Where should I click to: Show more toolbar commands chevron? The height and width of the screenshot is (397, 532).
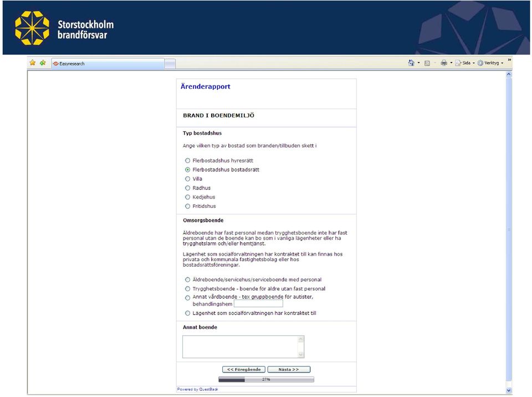pos(509,60)
